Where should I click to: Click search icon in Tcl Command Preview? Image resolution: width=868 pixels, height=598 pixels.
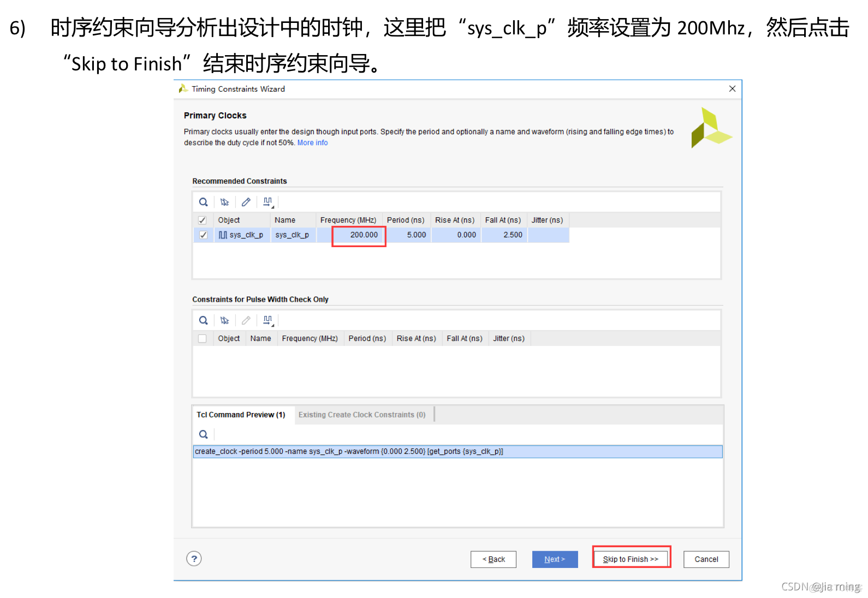pos(203,434)
